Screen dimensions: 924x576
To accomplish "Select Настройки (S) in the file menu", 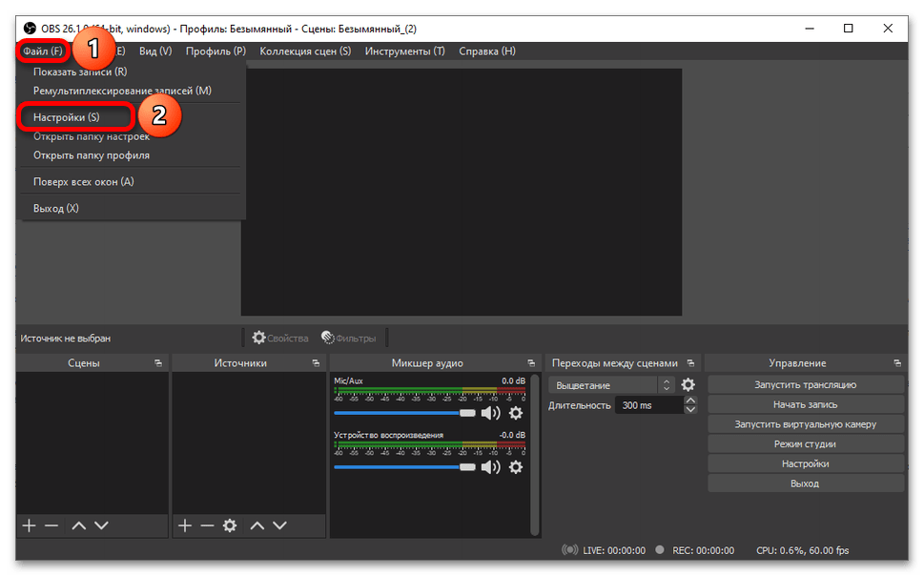I will click(66, 117).
